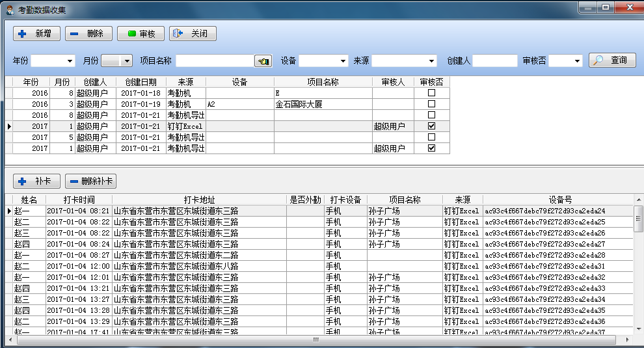The height and width of the screenshot is (348, 644).
Task: Click the lower grid horizontal scrollbar
Action: pyautogui.click(x=315, y=340)
